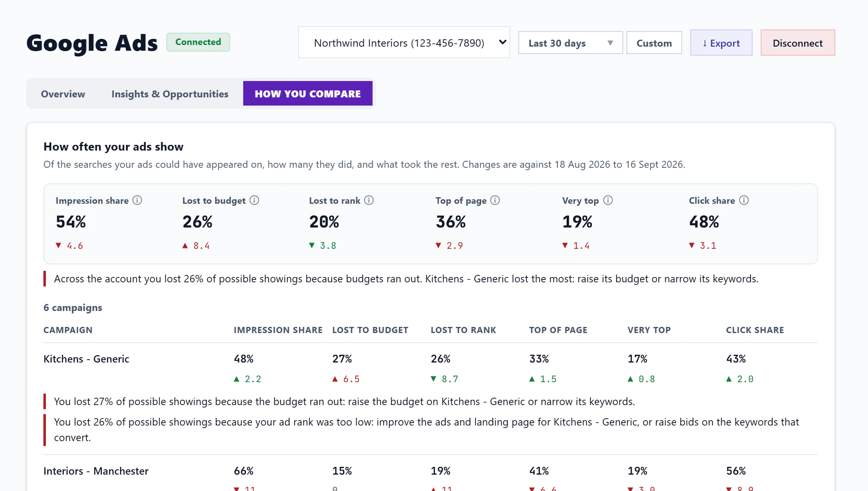Click the Very Top column header
Screen dimensions: 868x491
tap(649, 330)
